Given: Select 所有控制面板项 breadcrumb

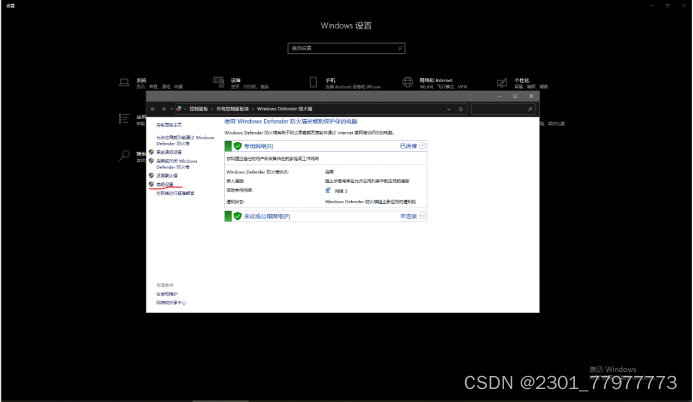Looking at the screenshot, I should click(x=232, y=109).
